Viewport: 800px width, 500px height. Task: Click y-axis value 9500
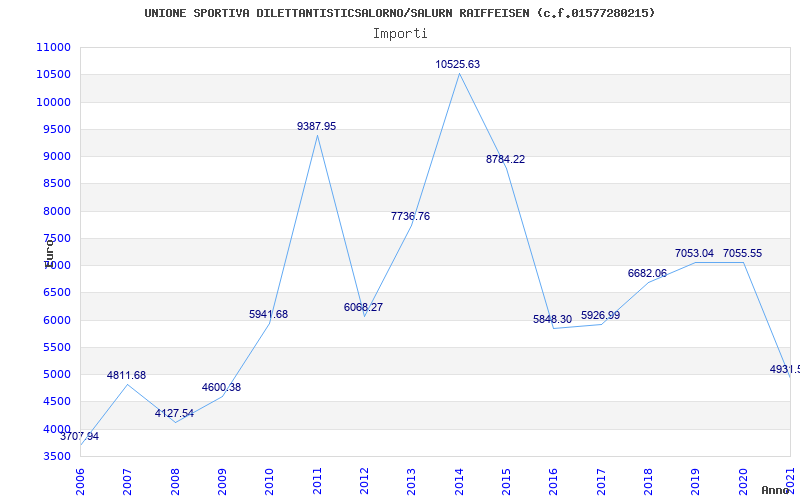click(x=56, y=129)
